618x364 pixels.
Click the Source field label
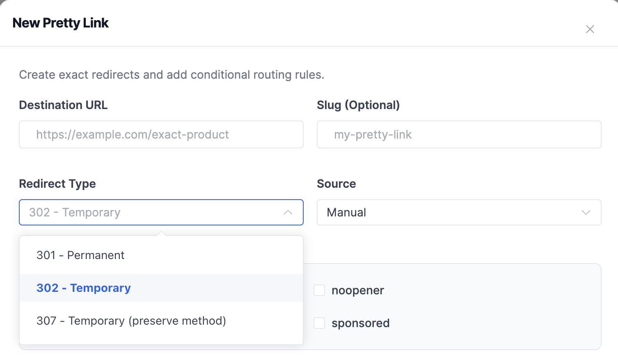point(336,184)
